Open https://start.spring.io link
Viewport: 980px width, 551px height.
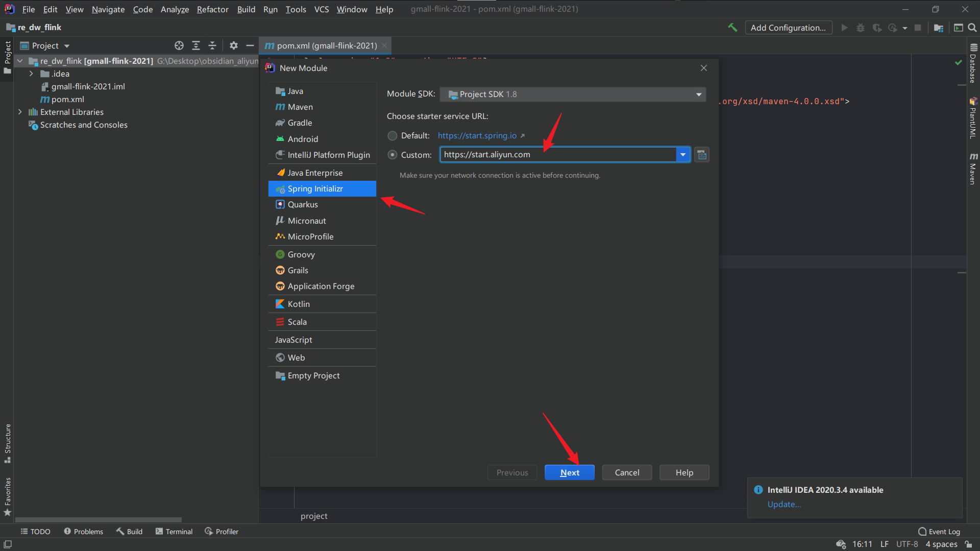(x=477, y=135)
